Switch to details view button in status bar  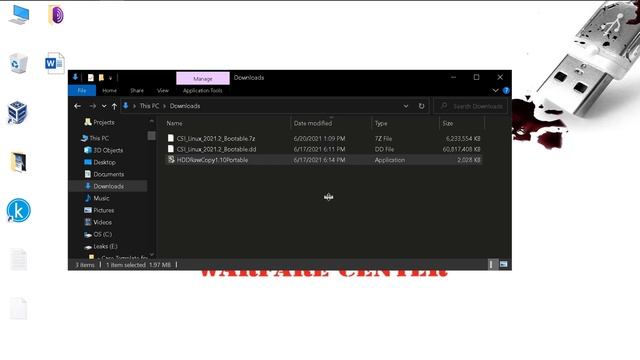(x=491, y=264)
